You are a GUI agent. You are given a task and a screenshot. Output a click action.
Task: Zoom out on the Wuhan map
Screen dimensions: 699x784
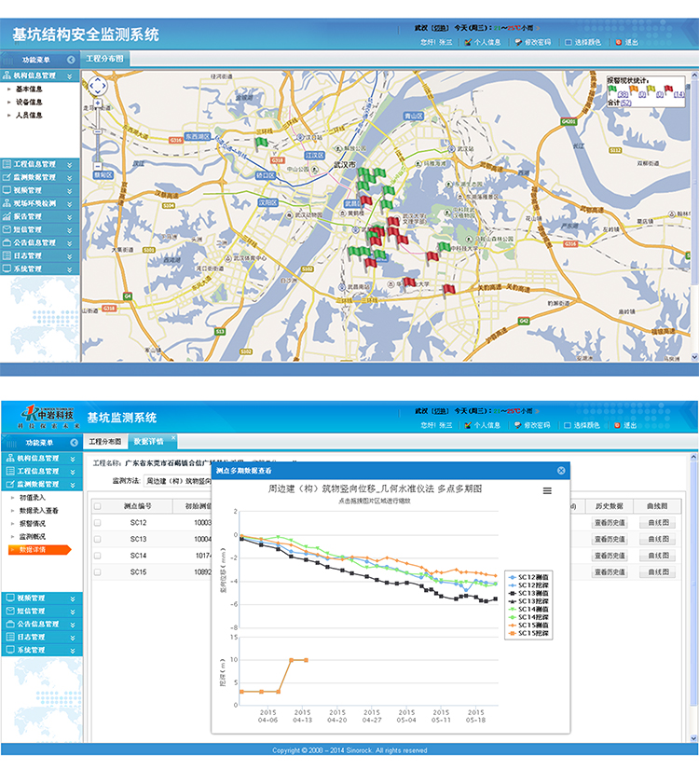point(97,164)
